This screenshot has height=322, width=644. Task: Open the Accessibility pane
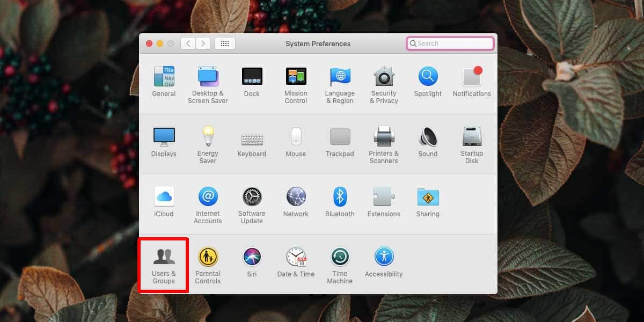click(384, 258)
